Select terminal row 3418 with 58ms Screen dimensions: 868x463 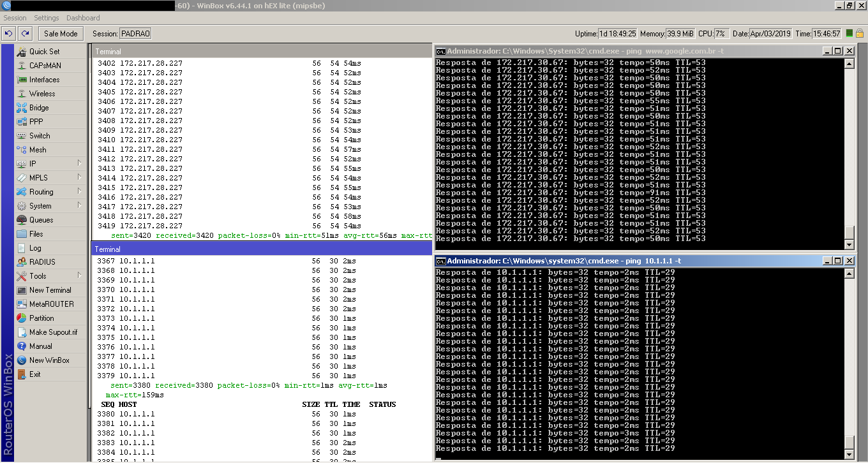coord(229,216)
